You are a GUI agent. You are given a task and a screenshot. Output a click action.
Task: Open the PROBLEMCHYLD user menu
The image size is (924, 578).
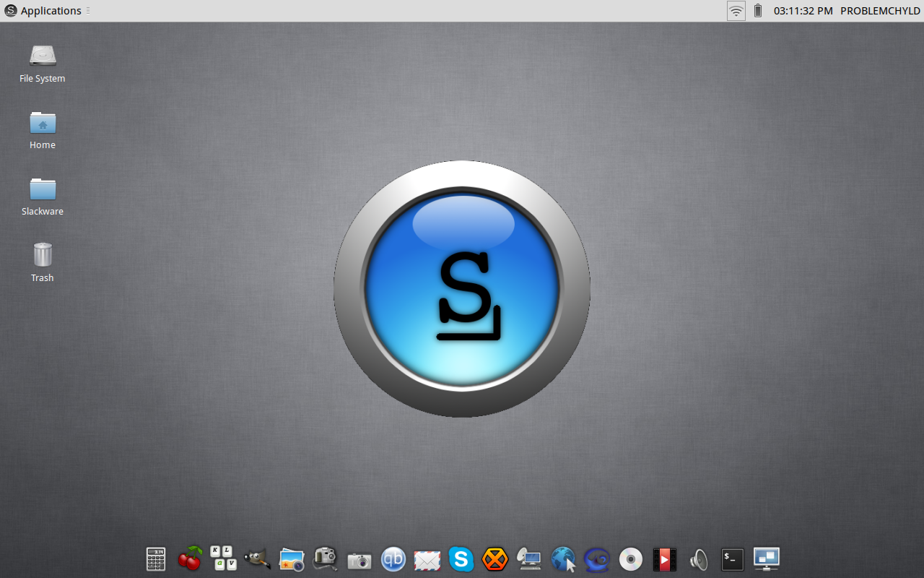tap(880, 11)
